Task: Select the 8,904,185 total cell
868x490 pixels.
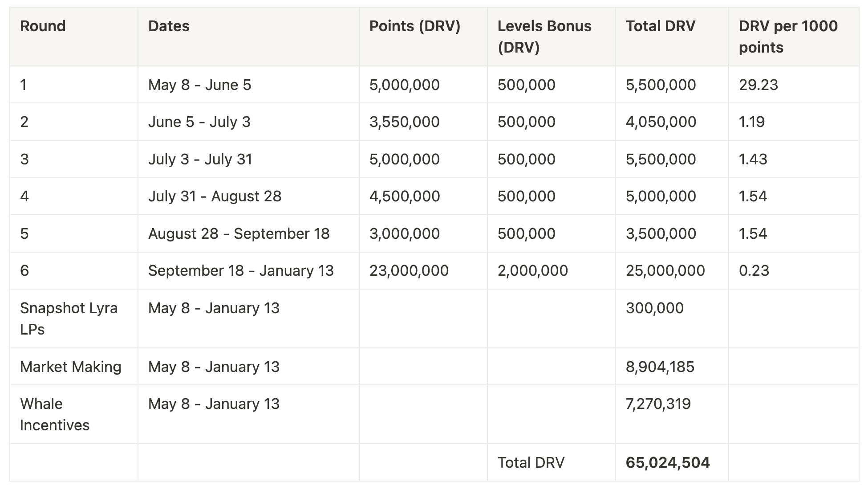Action: [x=660, y=367]
